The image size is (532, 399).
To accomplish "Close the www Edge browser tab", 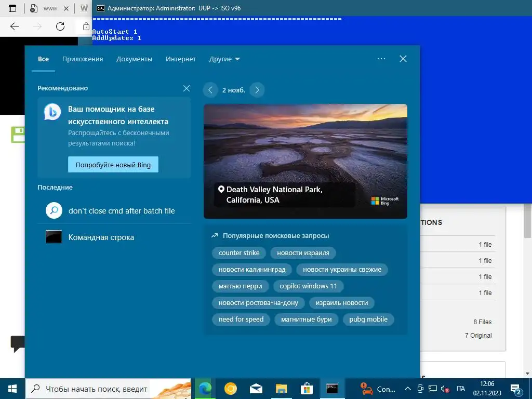I will pos(66,8).
